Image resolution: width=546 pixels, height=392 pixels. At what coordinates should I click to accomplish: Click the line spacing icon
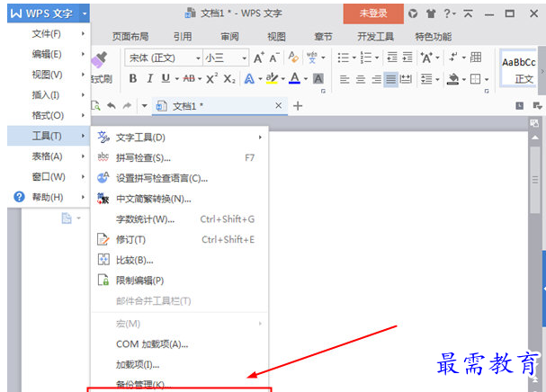(426, 79)
